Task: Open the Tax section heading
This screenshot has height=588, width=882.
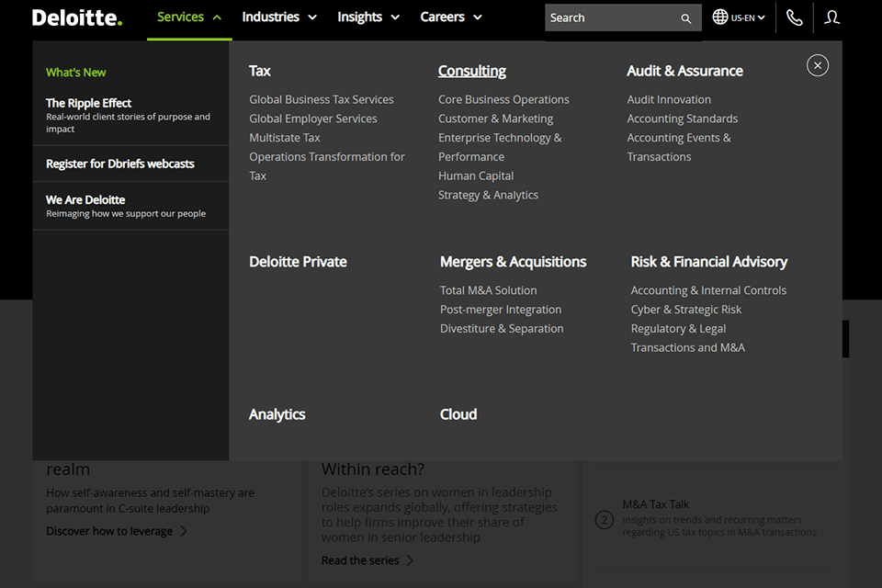Action: [259, 71]
